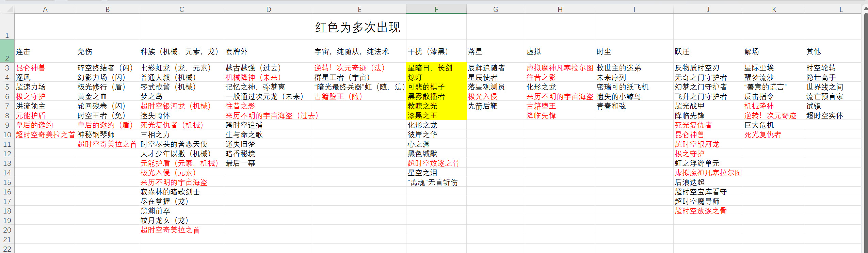Select column A header
This screenshot has height=253, width=868.
(x=45, y=10)
